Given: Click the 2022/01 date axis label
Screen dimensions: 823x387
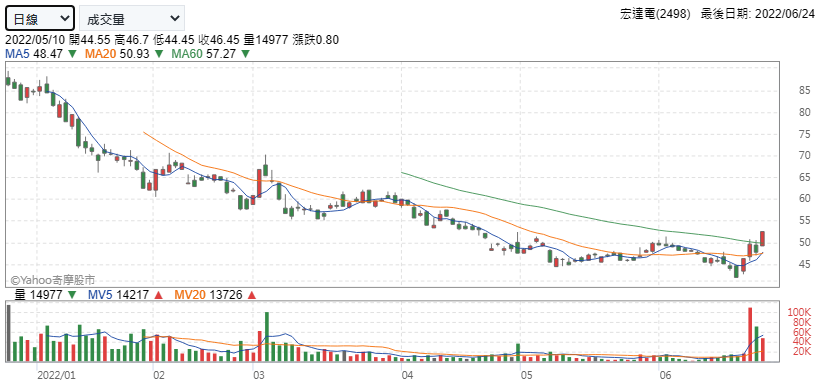Looking at the screenshot, I should [x=57, y=376].
